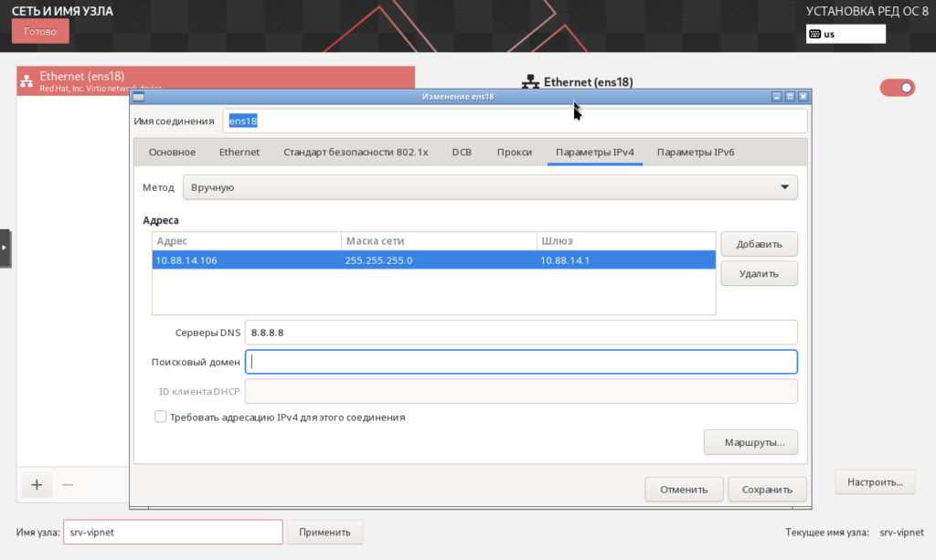The image size is (936, 560).
Task: Toggle the Ethernet connection switch off
Action: [x=897, y=88]
